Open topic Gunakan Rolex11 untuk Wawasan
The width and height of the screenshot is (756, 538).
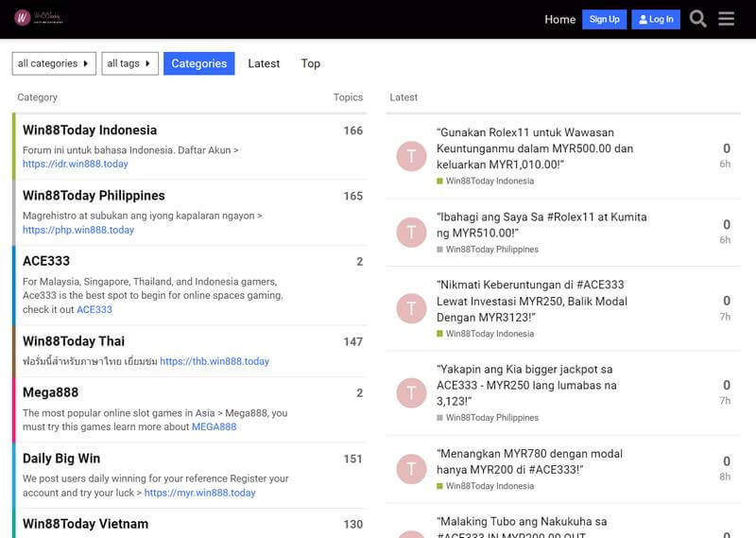tap(535, 148)
